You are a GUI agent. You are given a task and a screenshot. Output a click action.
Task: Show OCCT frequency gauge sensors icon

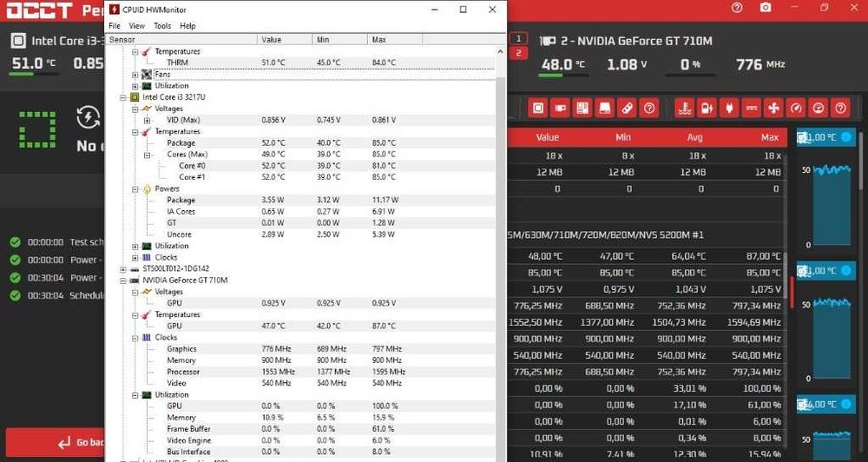point(795,108)
